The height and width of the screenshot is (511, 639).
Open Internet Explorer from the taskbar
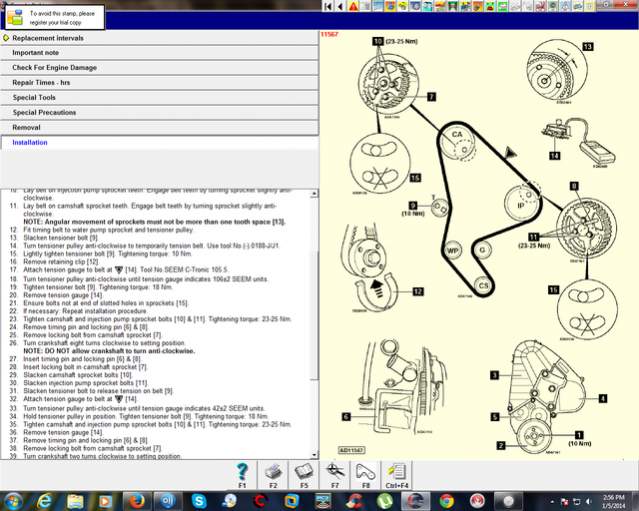click(44, 501)
